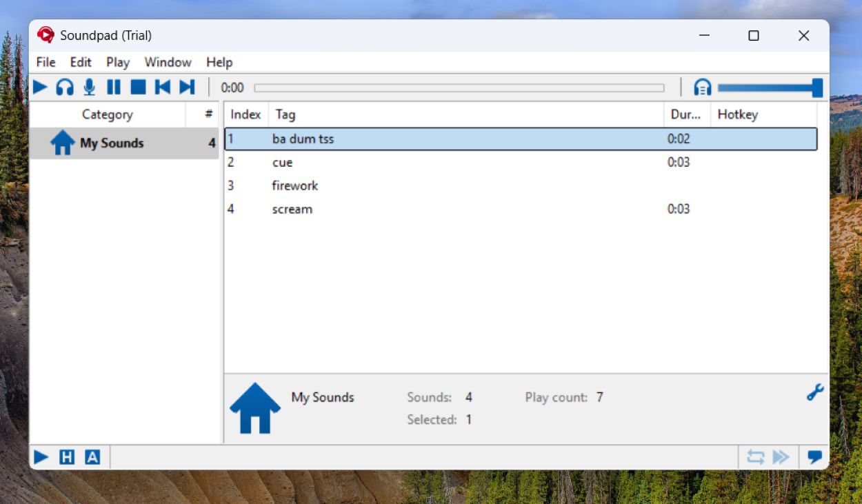
Task: Toggle the fast-forward continue icon
Action: pos(781,457)
